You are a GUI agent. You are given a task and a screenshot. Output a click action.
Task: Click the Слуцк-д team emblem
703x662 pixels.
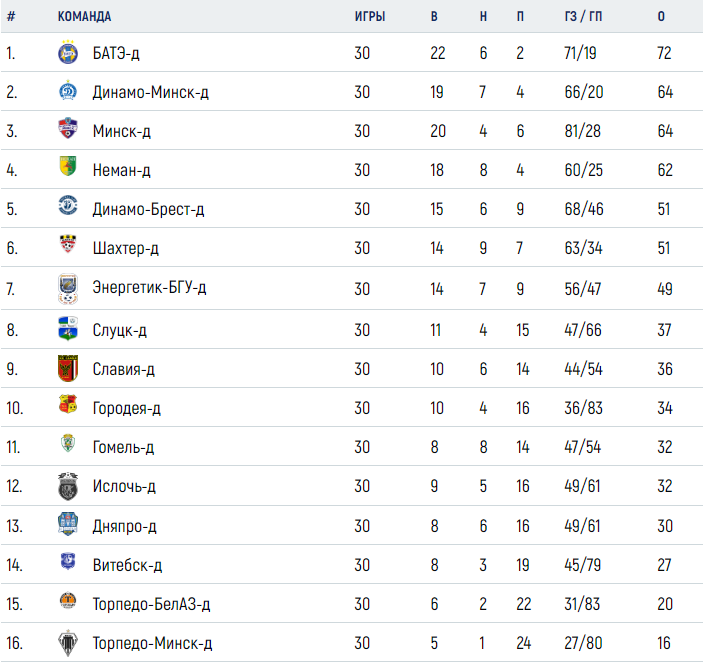click(x=67, y=329)
